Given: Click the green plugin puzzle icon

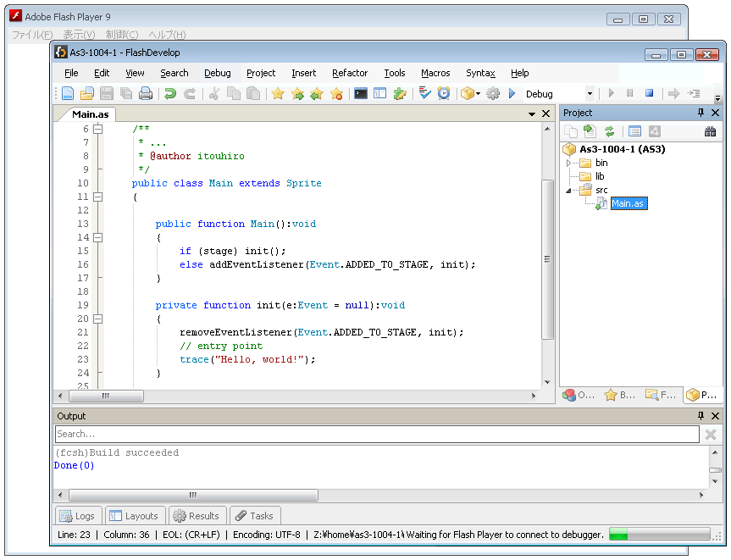Looking at the screenshot, I should pyautogui.click(x=400, y=94).
